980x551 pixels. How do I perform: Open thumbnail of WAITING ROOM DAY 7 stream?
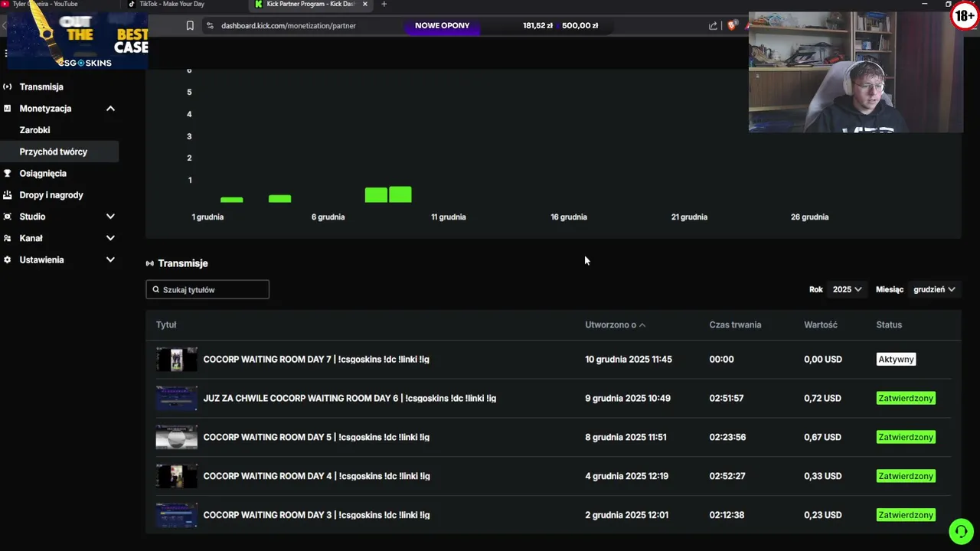177,359
